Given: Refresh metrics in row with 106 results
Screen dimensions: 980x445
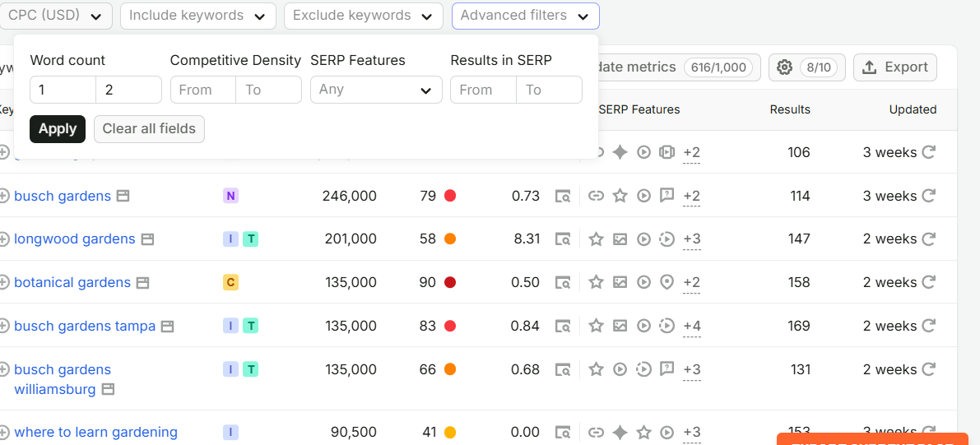Looking at the screenshot, I should click(928, 152).
